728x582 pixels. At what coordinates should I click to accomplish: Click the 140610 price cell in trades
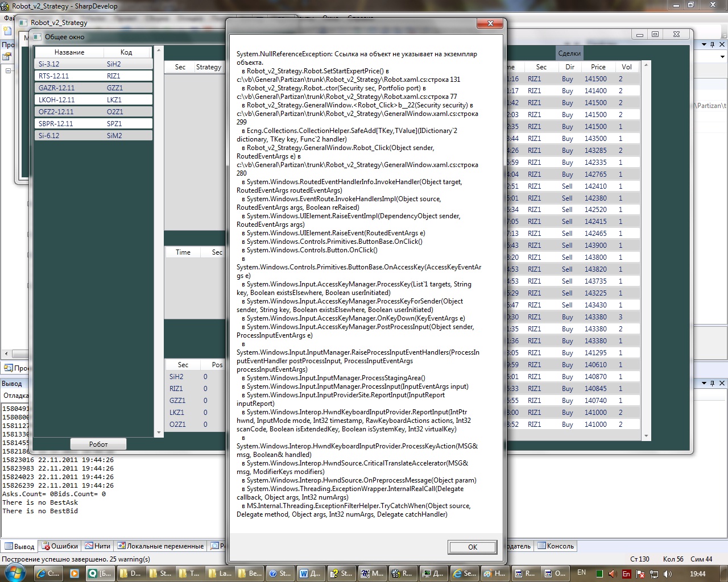(x=595, y=365)
